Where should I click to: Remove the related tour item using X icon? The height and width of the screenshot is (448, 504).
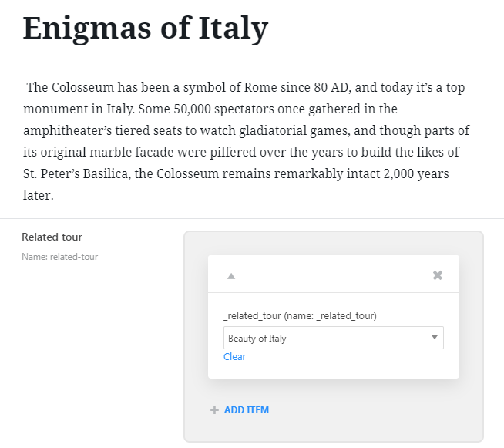(438, 275)
